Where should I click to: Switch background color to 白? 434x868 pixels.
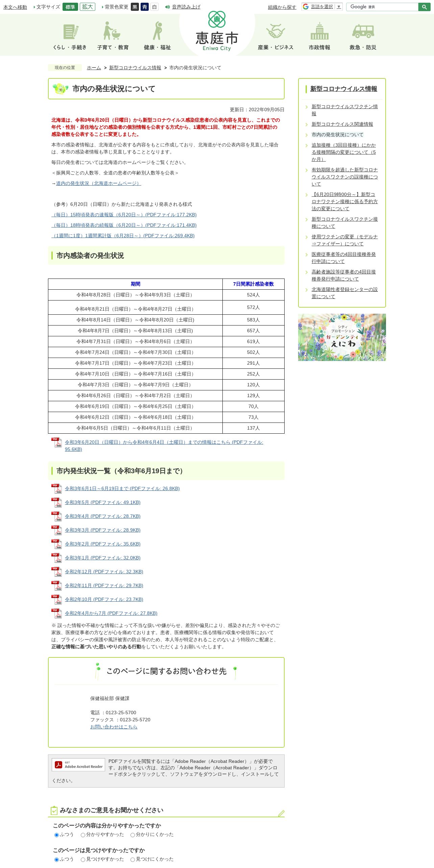[154, 7]
